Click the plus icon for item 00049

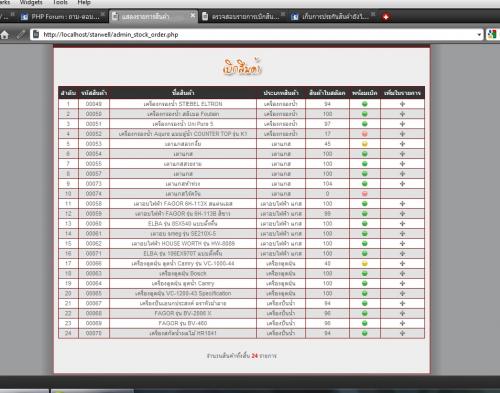tap(402, 104)
